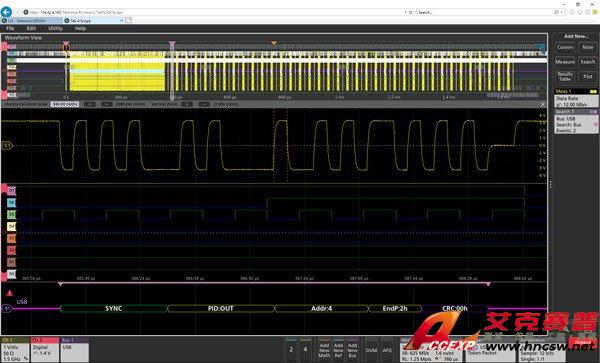600x363 pixels.
Task: Increase vertical zoom with the plus button
Action: click(x=187, y=104)
